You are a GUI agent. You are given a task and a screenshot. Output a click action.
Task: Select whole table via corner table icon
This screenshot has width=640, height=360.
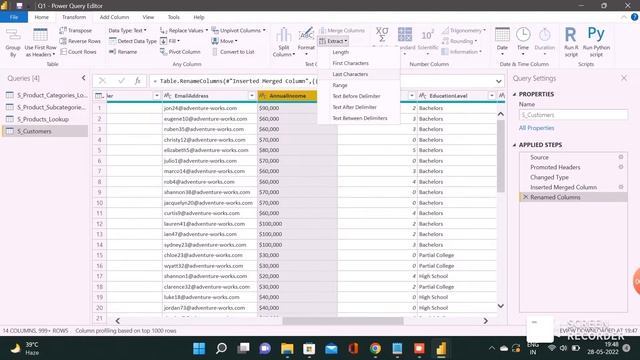[x=99, y=96]
